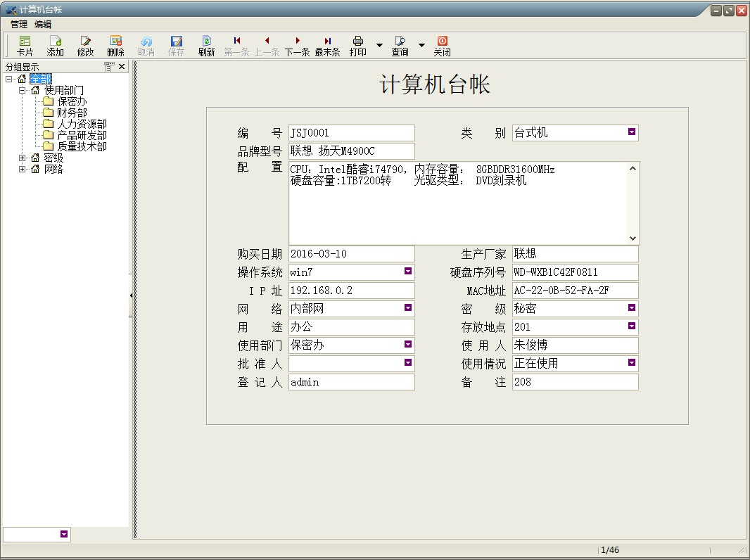Click the 配置 scrollbar down arrow
The height and width of the screenshot is (560, 750).
click(x=633, y=238)
